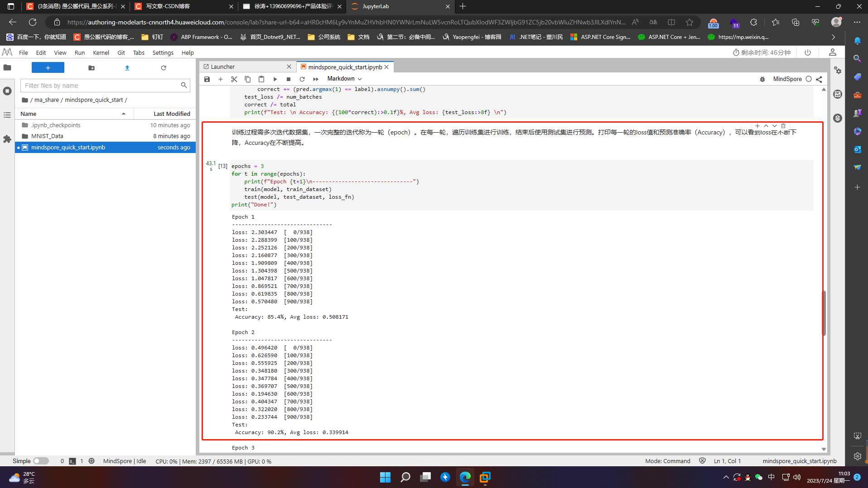Viewport: 868px width, 488px height.
Task: Create a new launcher with the blue plus button
Action: 48,68
